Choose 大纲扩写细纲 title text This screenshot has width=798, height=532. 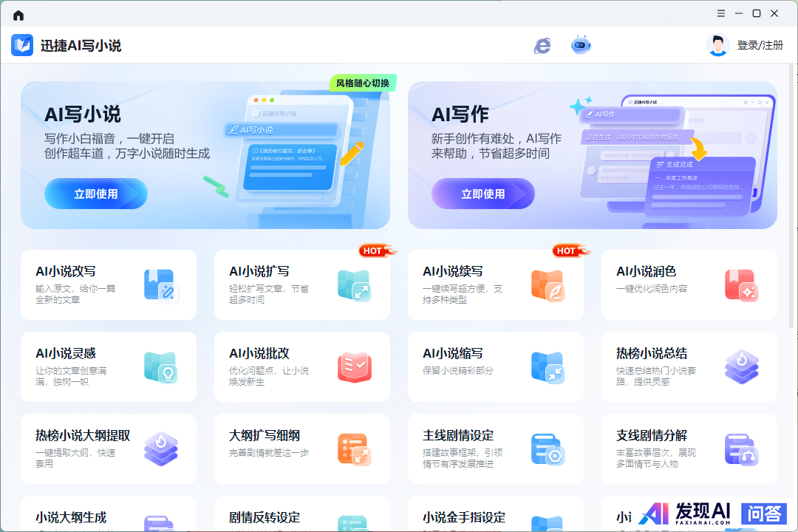coord(265,436)
